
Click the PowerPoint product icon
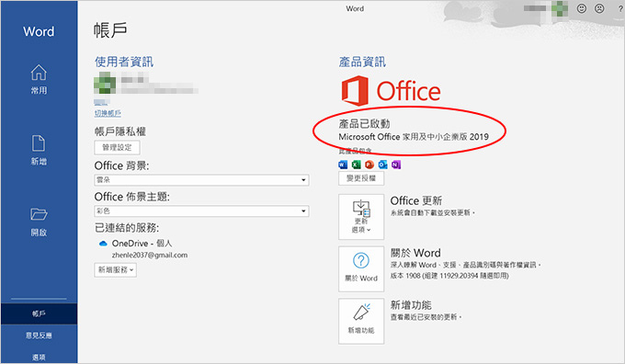[x=369, y=165]
